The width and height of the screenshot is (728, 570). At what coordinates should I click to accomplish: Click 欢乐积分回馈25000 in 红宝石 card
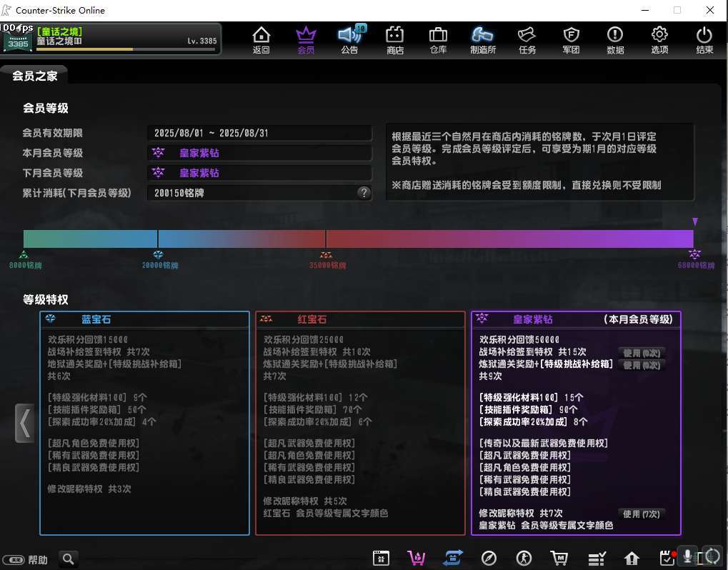tap(303, 340)
